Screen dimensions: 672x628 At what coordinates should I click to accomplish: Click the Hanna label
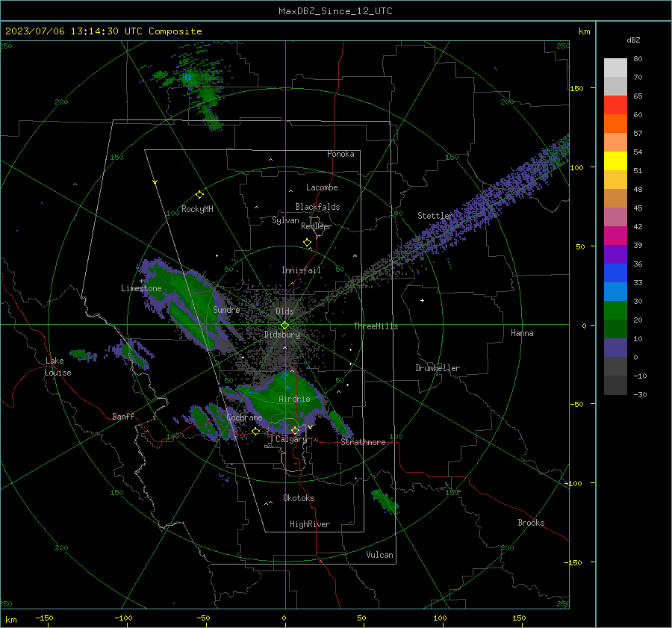click(x=522, y=333)
